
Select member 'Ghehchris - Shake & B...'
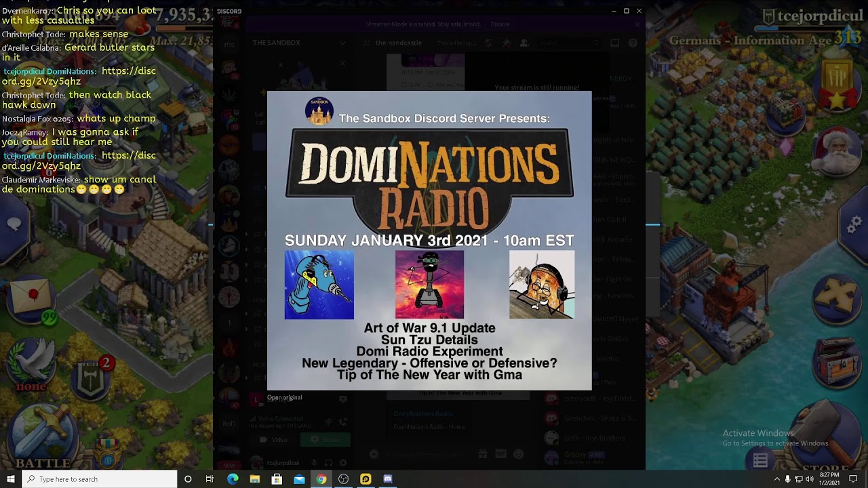[x=593, y=418]
